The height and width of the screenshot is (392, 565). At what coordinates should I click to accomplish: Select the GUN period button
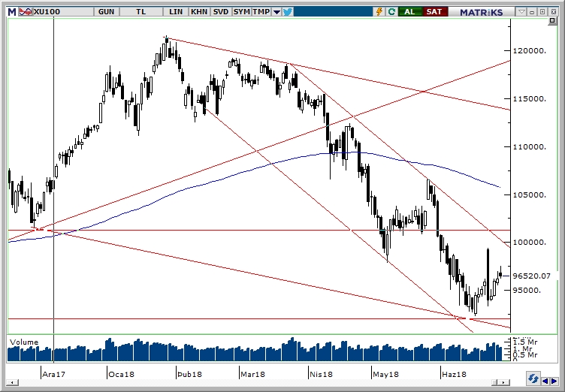[x=106, y=12]
